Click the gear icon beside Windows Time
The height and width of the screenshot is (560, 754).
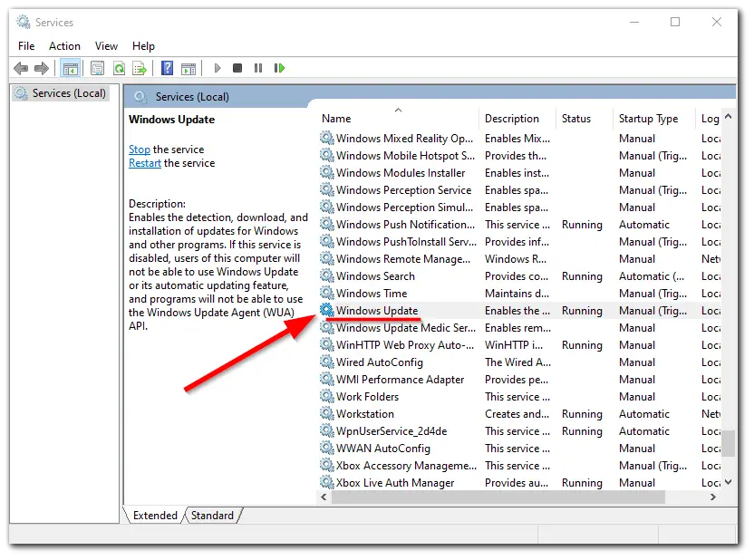pyautogui.click(x=327, y=293)
